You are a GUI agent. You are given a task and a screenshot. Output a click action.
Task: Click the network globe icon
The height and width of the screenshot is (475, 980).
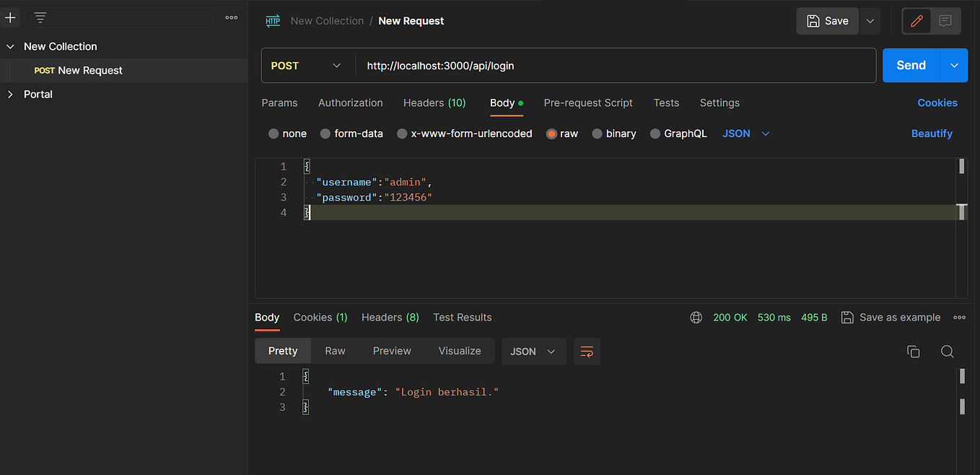(x=696, y=318)
